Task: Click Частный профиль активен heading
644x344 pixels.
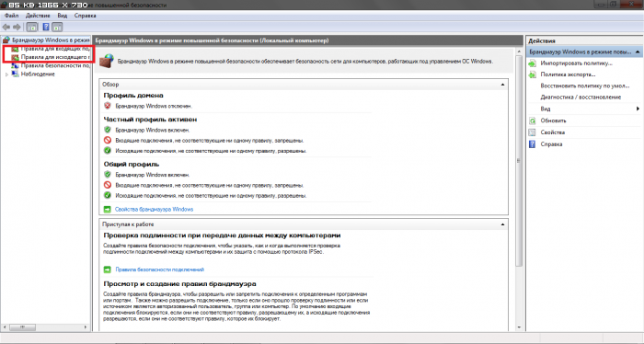Action: (x=150, y=120)
